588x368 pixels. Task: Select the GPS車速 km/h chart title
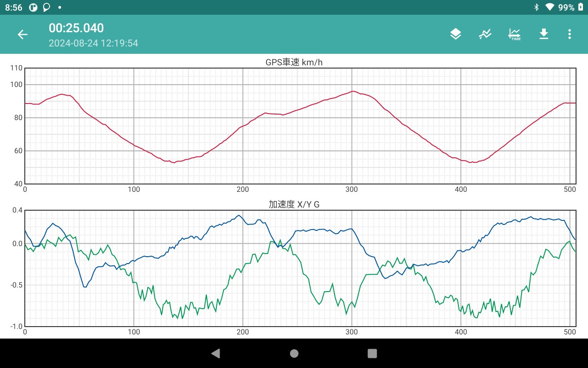[294, 63]
